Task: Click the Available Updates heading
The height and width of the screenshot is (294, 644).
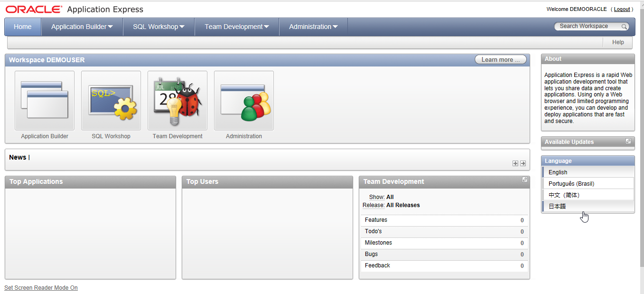Action: (x=569, y=142)
